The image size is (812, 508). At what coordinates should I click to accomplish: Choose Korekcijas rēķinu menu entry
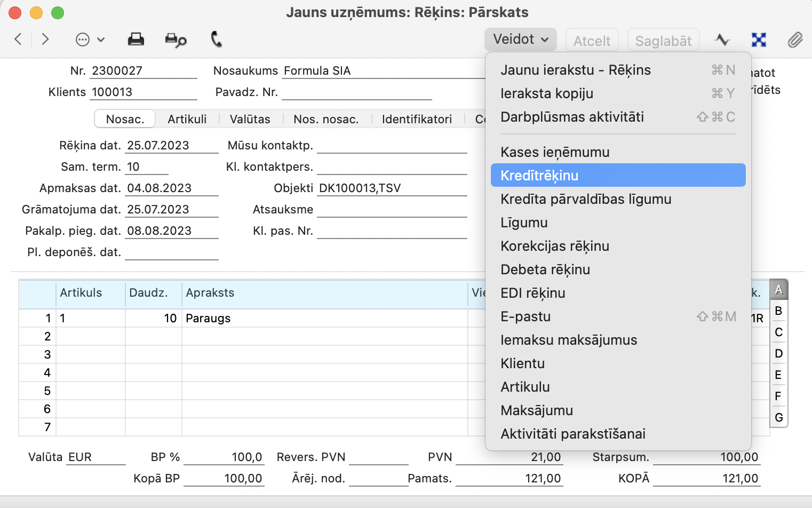tap(555, 246)
